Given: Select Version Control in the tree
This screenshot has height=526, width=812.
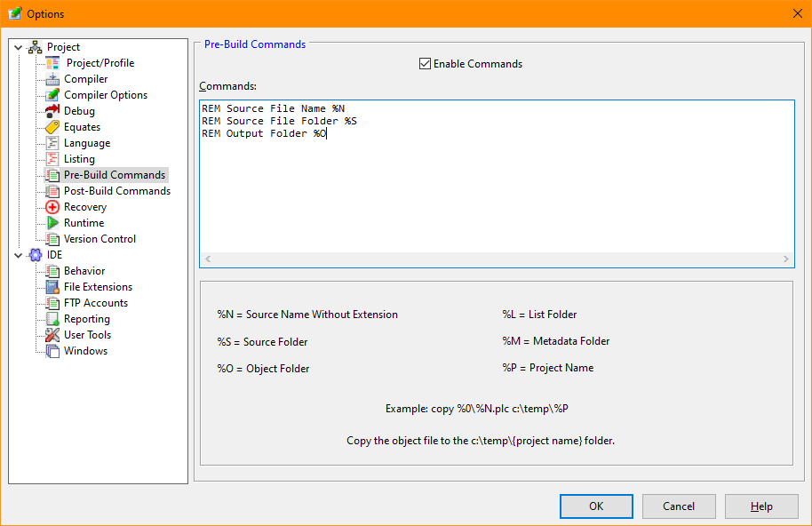Looking at the screenshot, I should tap(100, 239).
